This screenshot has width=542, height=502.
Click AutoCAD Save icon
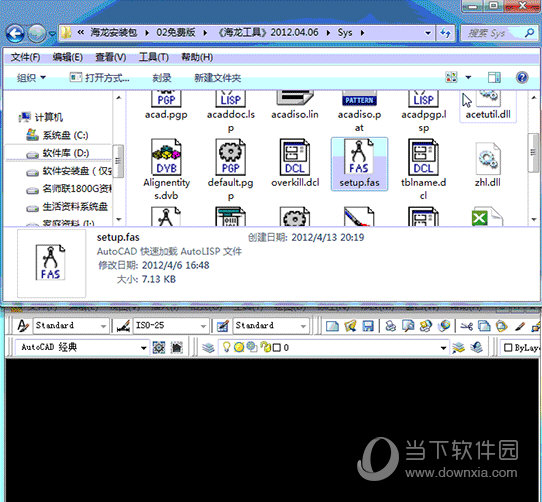point(368,326)
